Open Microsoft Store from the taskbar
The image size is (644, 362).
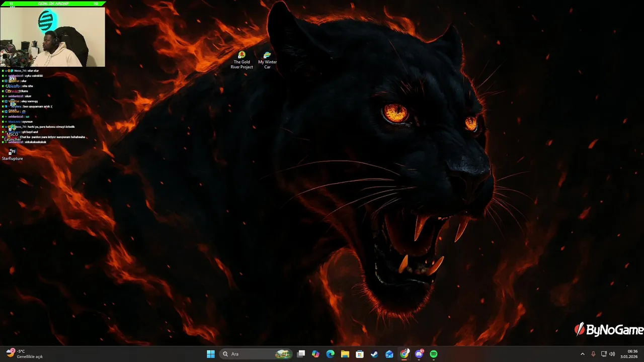[360, 354]
